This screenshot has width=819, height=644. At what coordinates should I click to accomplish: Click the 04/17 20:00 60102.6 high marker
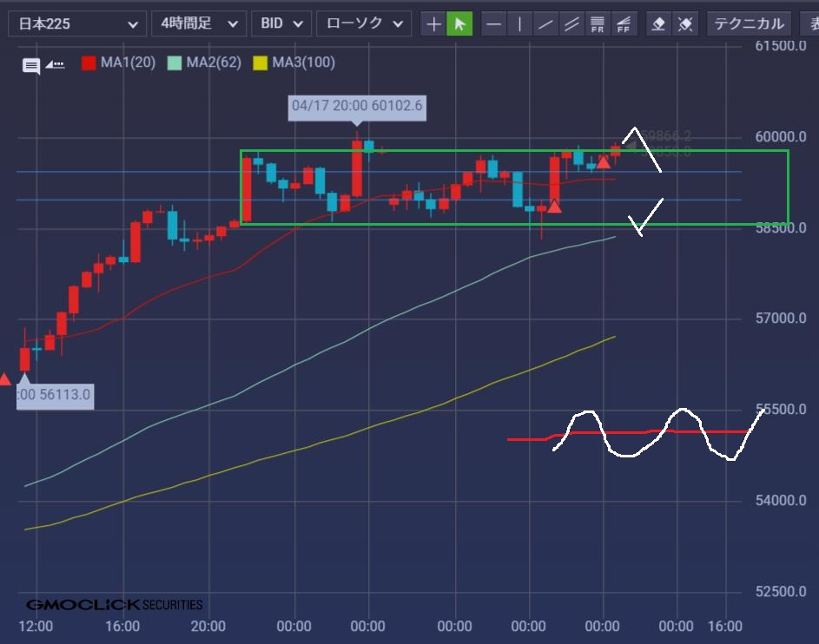(357, 106)
